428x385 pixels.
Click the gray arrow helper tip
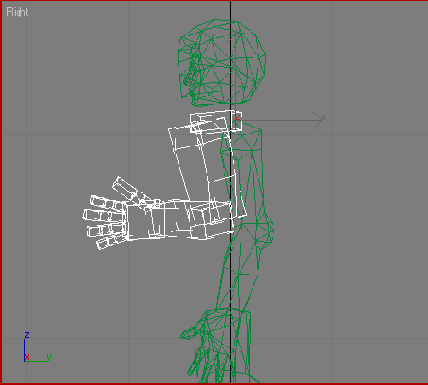pos(319,119)
